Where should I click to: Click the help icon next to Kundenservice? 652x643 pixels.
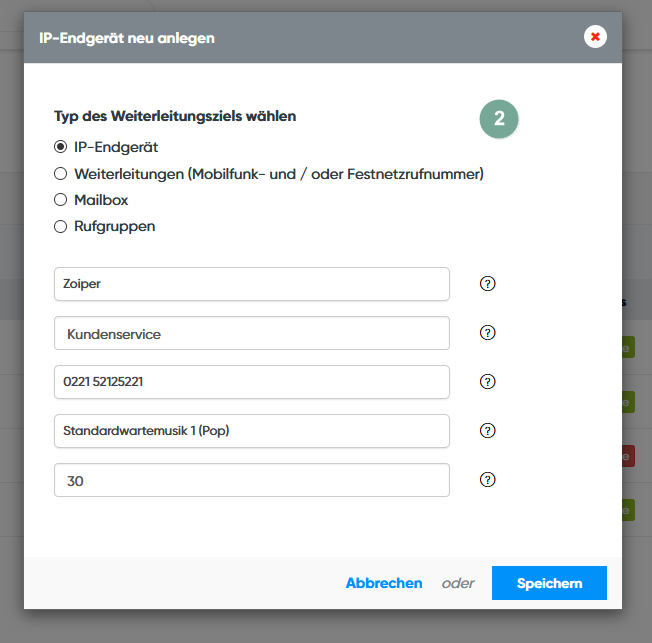(488, 333)
